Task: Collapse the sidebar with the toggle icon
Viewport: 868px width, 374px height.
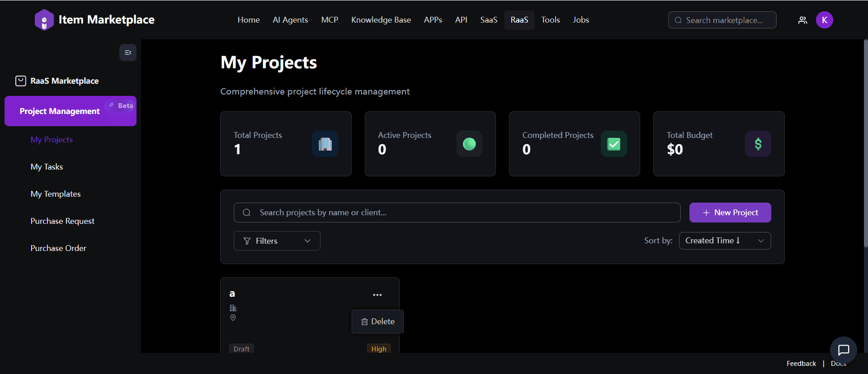Action: tap(128, 52)
